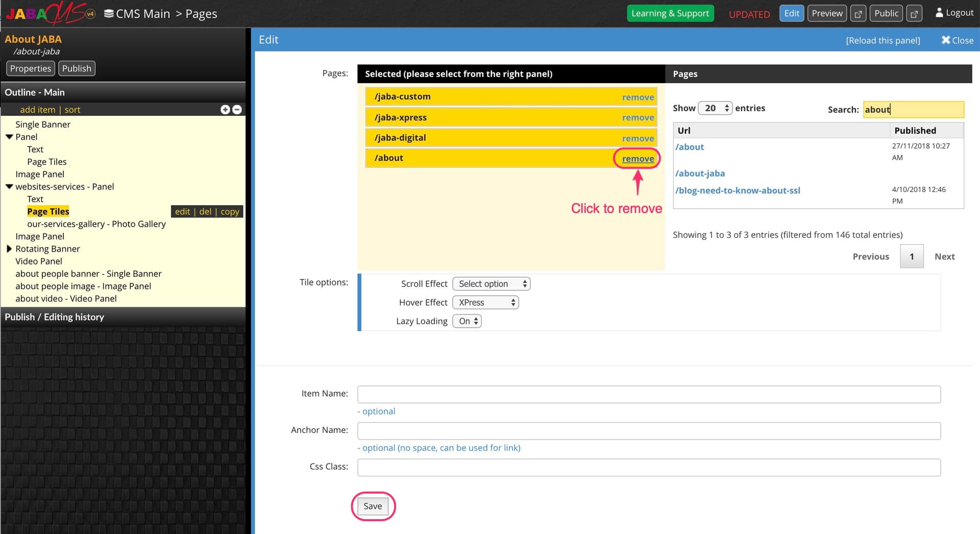The width and height of the screenshot is (980, 534).
Task: Open page Properties
Action: click(x=31, y=68)
